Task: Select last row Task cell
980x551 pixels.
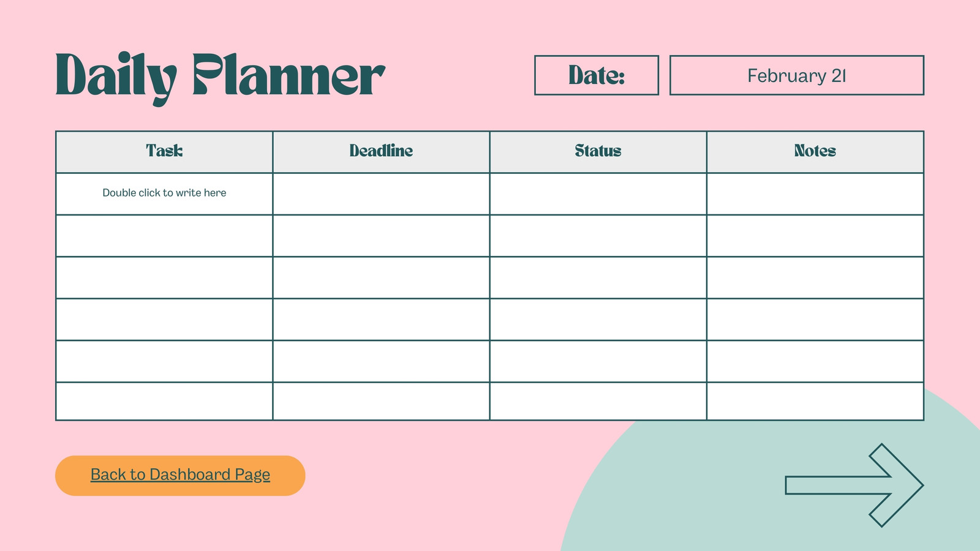Action: (x=164, y=402)
